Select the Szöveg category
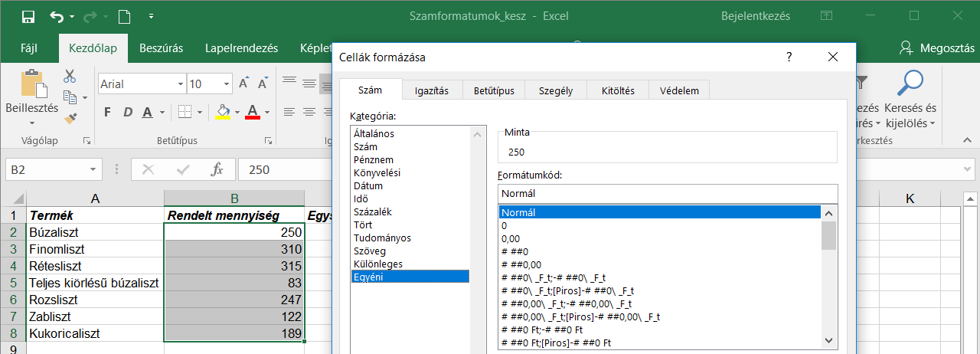The height and width of the screenshot is (354, 980). click(410, 251)
